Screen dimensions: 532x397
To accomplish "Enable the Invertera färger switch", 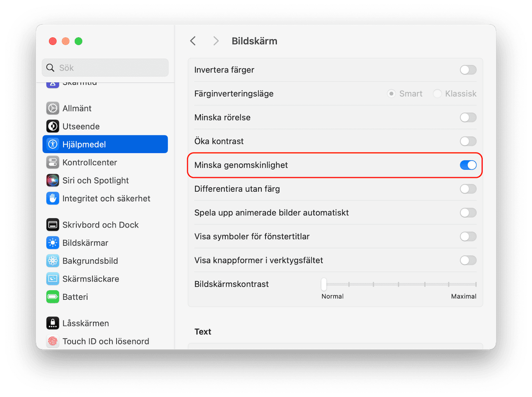I will pos(468,70).
